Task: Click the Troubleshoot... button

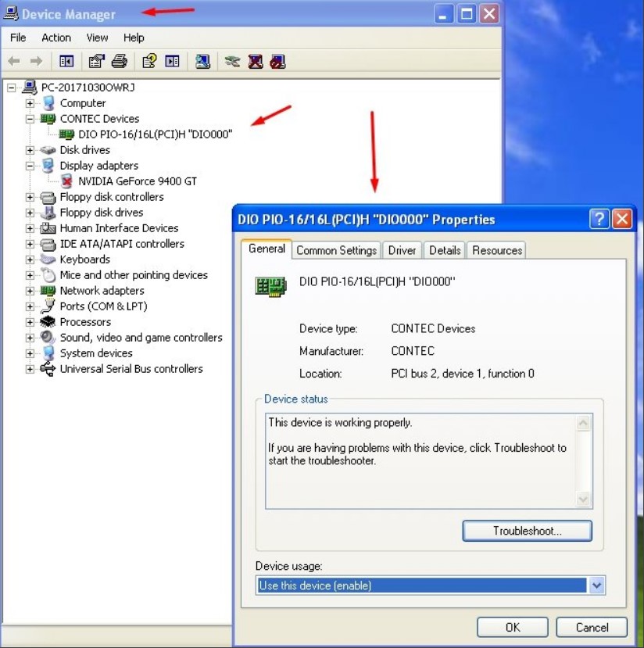Action: pyautogui.click(x=527, y=531)
